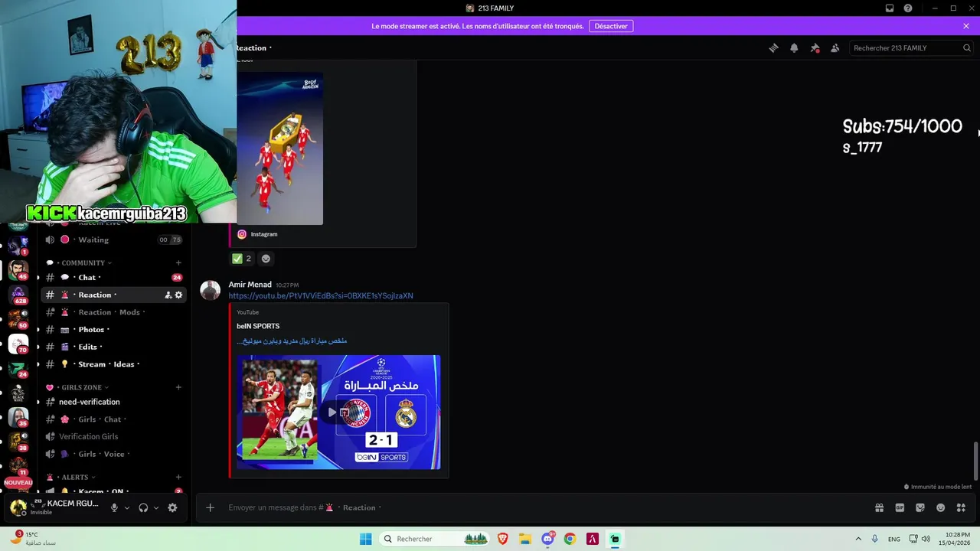The width and height of the screenshot is (980, 551).
Task: Open the Discord help icon
Action: point(908,8)
